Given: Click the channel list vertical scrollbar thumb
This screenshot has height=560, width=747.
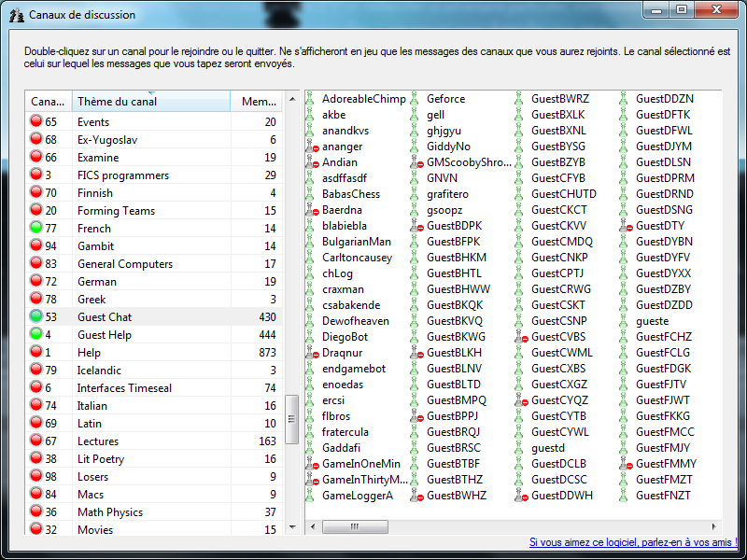Looking at the screenshot, I should click(x=291, y=421).
